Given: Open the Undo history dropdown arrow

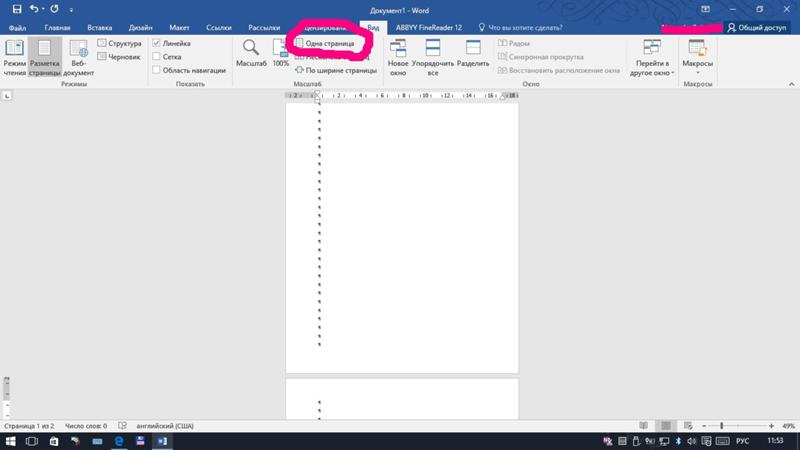Looking at the screenshot, I should coord(43,9).
